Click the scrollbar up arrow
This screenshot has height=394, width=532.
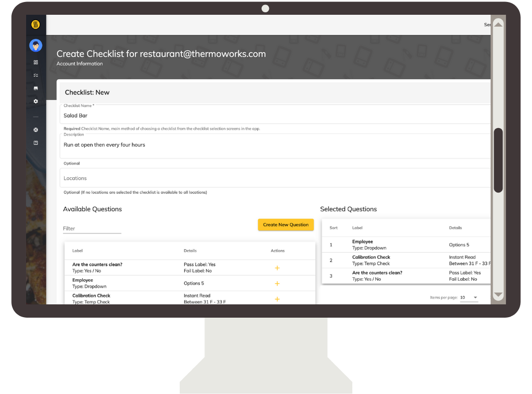click(x=498, y=25)
